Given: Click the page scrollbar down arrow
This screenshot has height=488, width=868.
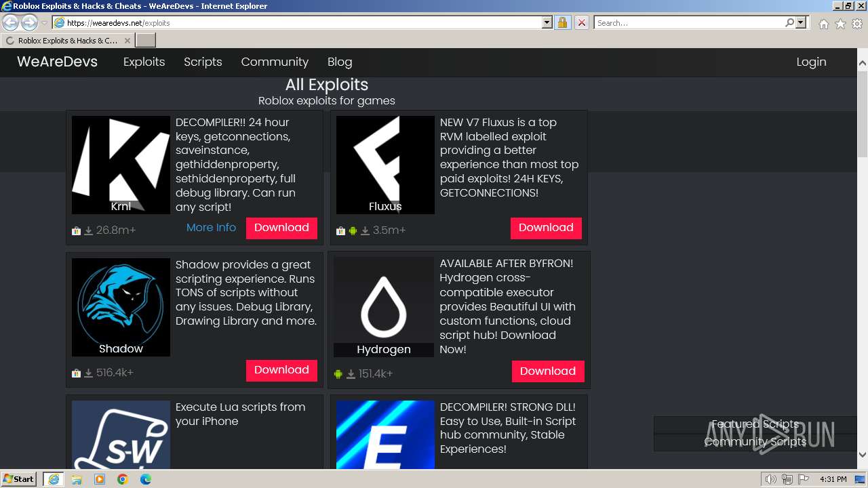Looking at the screenshot, I should (863, 455).
